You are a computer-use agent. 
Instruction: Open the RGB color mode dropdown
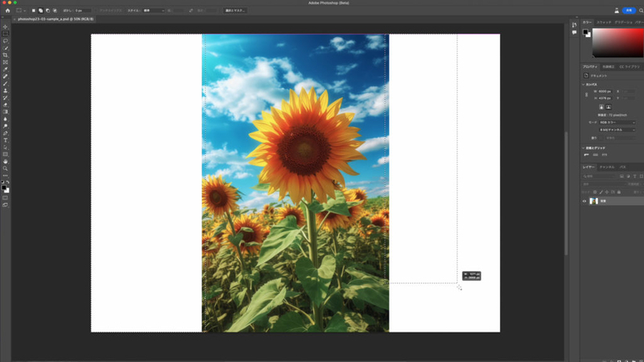(x=617, y=122)
